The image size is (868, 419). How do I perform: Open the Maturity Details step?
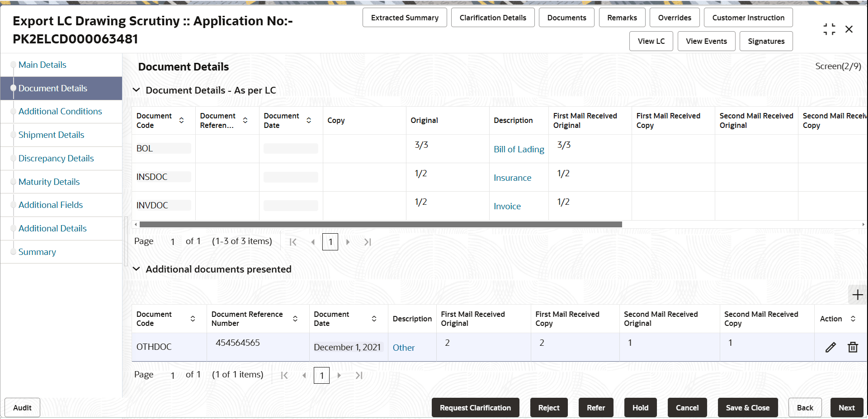(x=49, y=182)
